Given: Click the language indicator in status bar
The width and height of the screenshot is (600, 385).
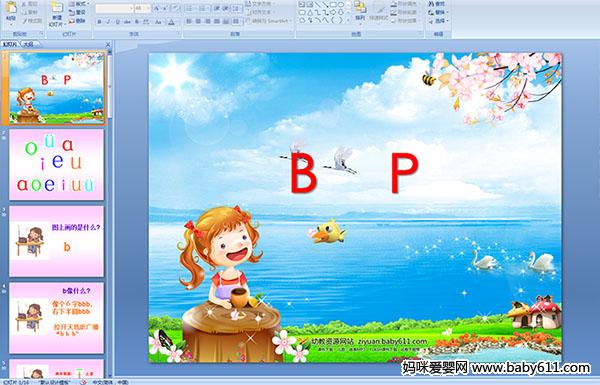Looking at the screenshot, I should 110,382.
